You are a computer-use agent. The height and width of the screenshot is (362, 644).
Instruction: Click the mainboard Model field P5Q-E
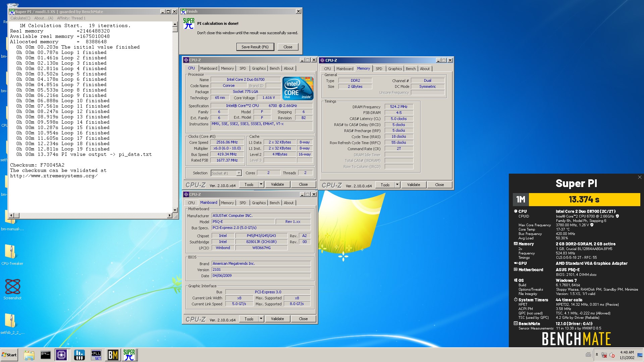click(243, 222)
